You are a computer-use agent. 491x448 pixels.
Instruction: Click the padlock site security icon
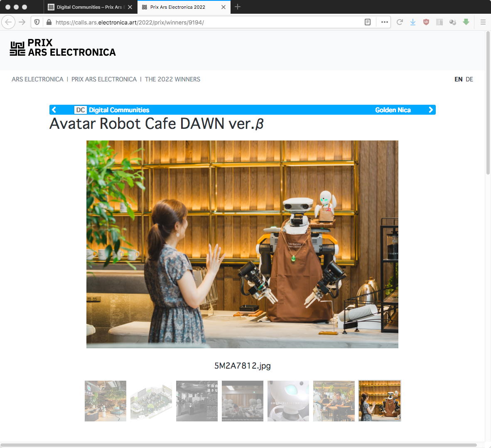click(49, 22)
